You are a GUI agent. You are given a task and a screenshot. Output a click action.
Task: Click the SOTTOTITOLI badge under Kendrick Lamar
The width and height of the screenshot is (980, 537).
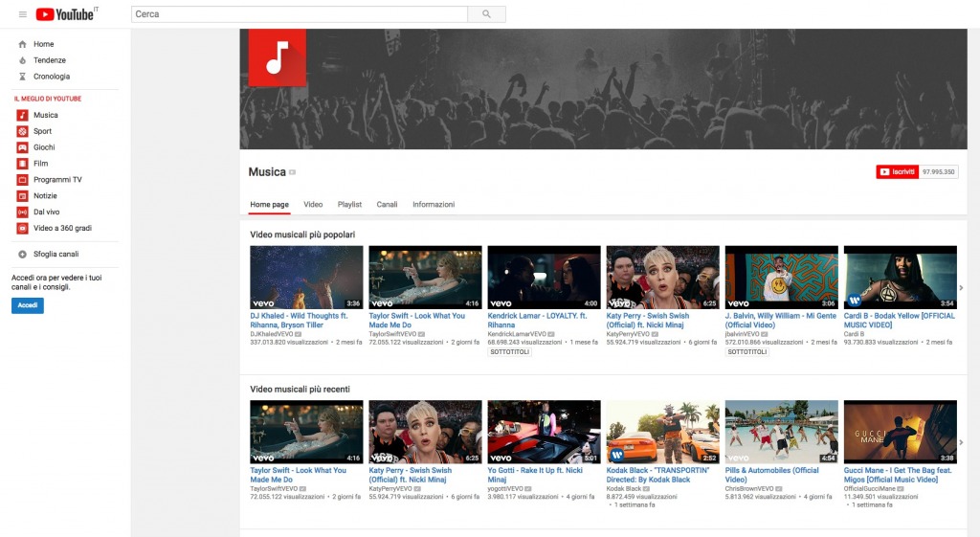[x=509, y=352]
